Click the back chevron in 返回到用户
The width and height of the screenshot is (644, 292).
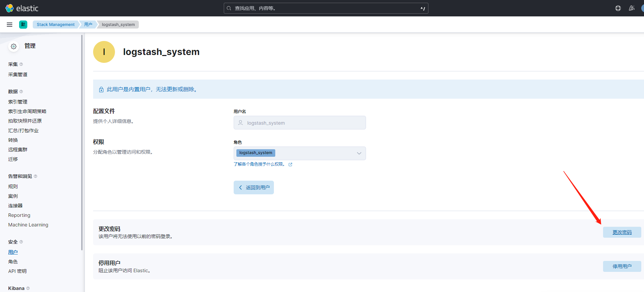(240, 187)
